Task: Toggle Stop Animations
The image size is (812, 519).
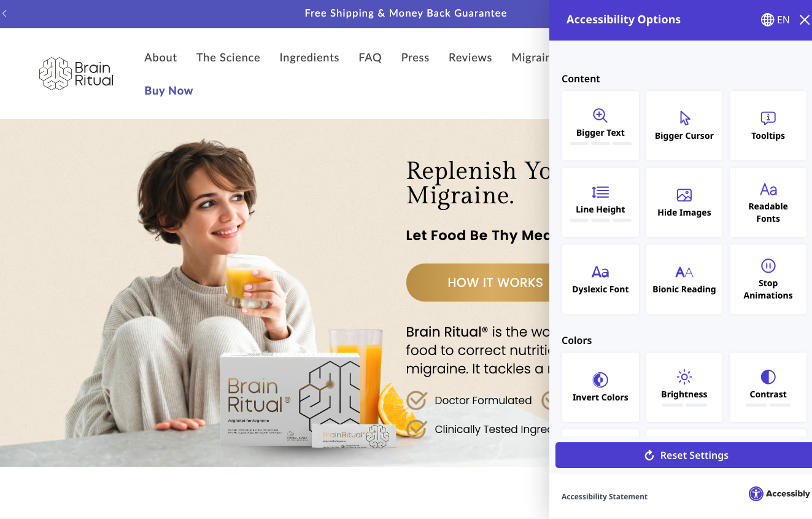Action: pyautogui.click(x=768, y=279)
